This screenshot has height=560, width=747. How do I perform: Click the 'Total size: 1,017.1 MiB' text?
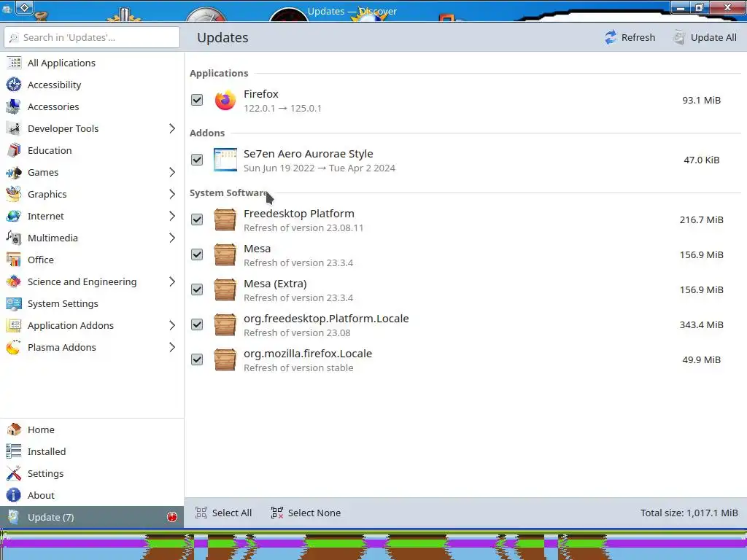coord(689,513)
